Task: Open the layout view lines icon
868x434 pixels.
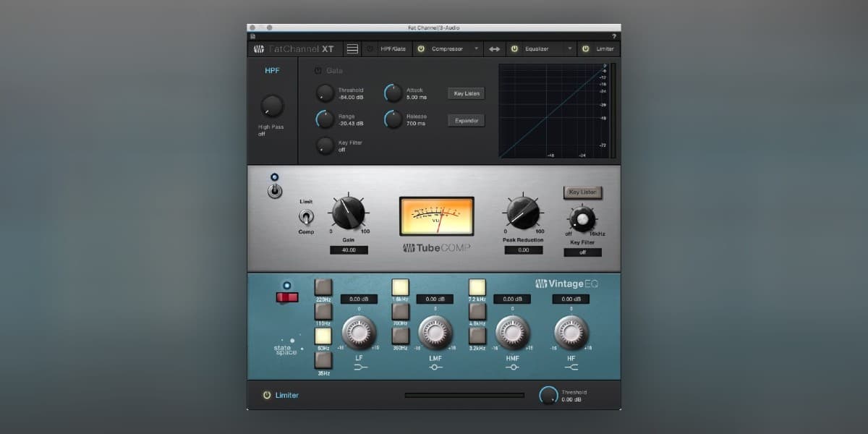Action: click(352, 49)
